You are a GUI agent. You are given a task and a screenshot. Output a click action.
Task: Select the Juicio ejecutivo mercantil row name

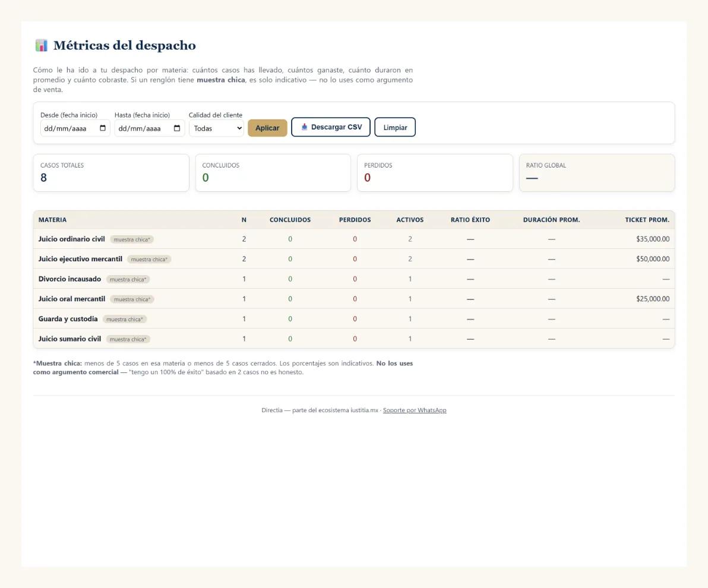tap(80, 259)
